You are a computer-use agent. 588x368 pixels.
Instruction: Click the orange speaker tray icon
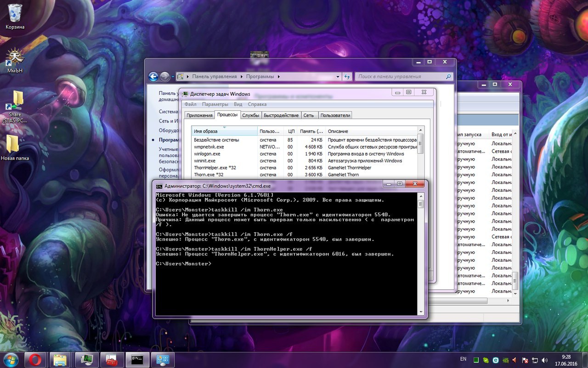[514, 360]
